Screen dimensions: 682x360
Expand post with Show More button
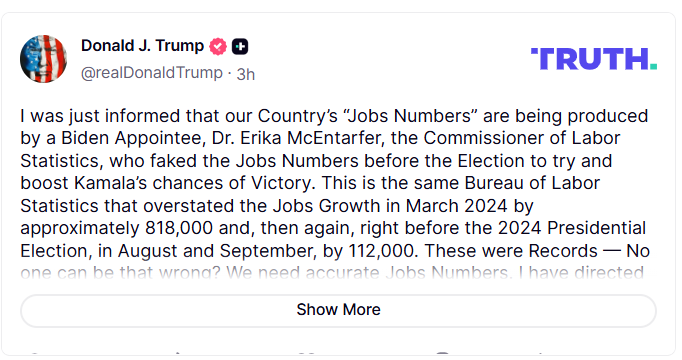[x=338, y=310]
